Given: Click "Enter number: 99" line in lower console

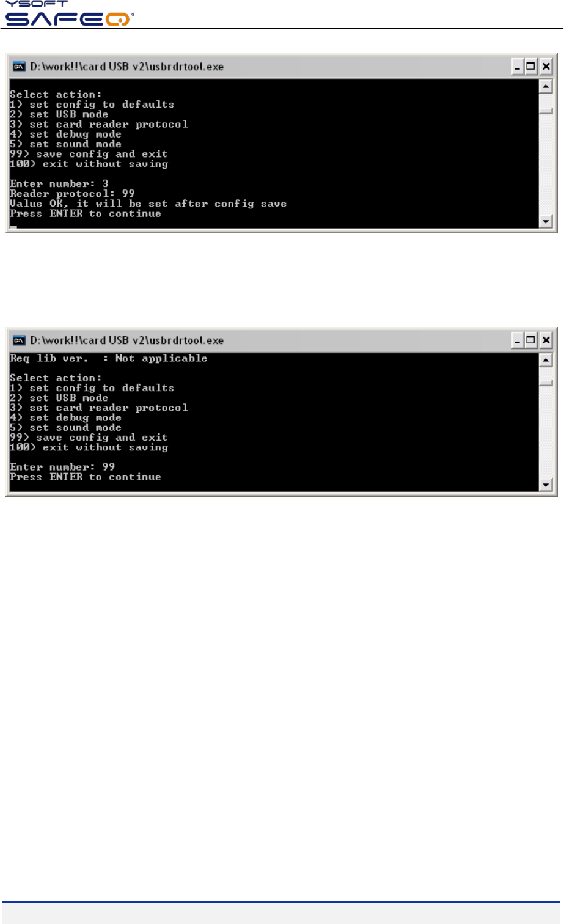Looking at the screenshot, I should pyautogui.click(x=62, y=467).
